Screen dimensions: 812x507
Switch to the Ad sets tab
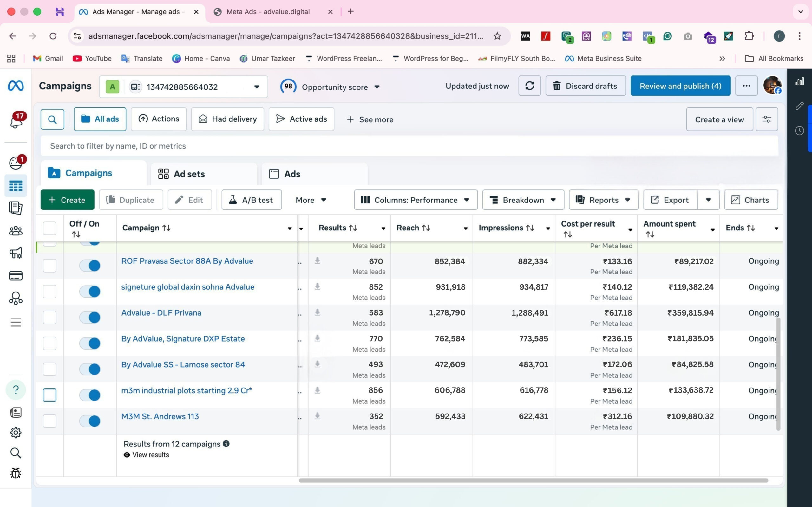click(190, 174)
